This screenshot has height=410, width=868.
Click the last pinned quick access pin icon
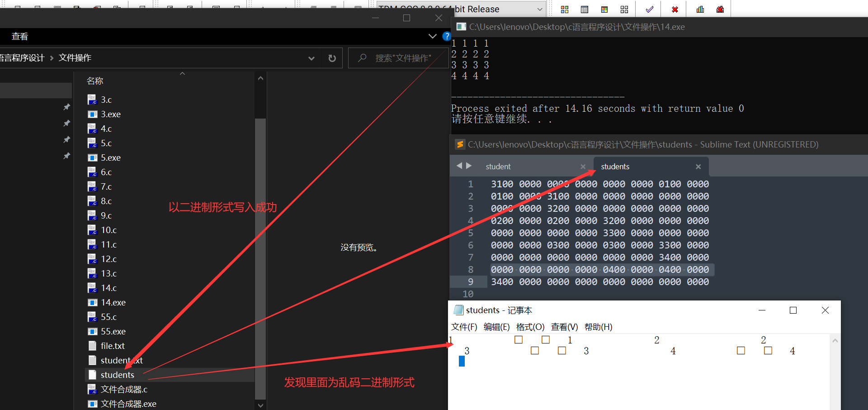[x=67, y=156]
